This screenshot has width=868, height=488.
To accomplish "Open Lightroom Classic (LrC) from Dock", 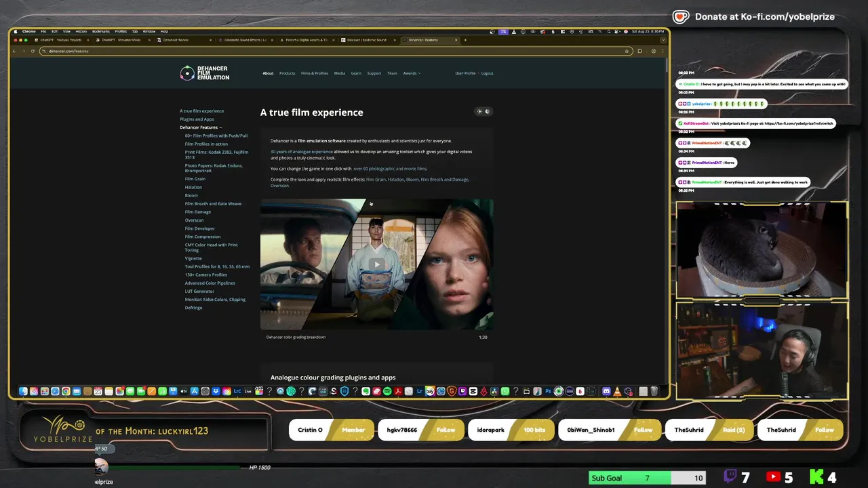I will (237, 391).
